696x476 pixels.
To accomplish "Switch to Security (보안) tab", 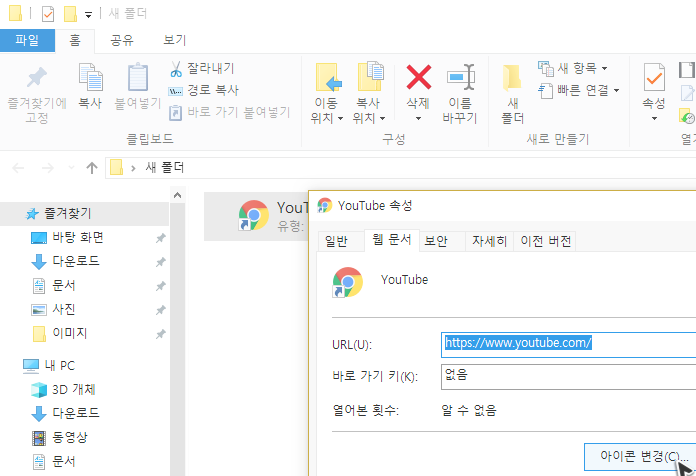I will [x=442, y=241].
